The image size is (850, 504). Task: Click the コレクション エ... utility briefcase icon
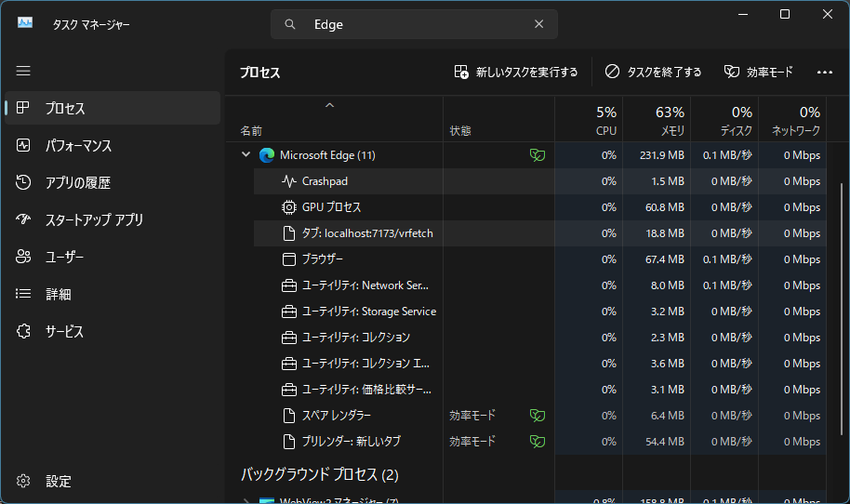[x=289, y=364]
